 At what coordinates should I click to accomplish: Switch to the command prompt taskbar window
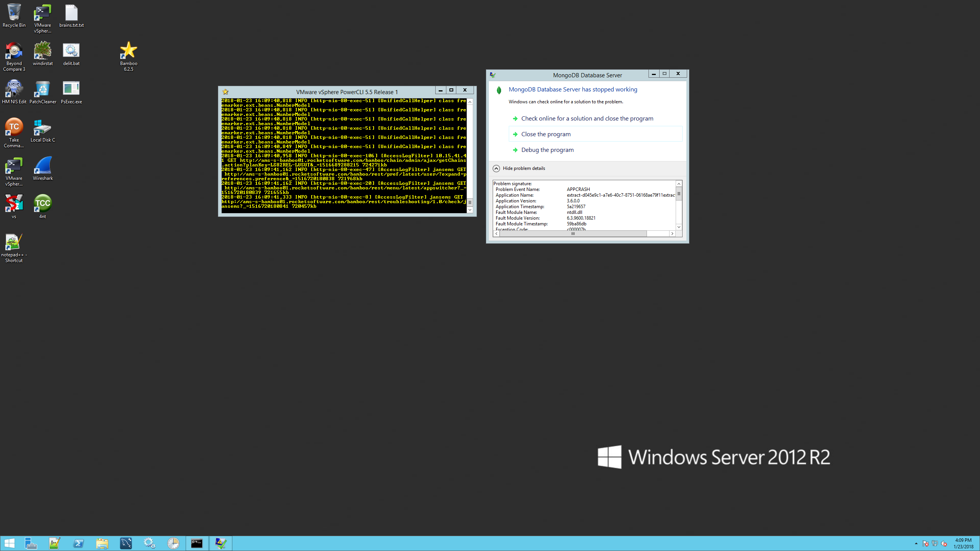click(197, 543)
